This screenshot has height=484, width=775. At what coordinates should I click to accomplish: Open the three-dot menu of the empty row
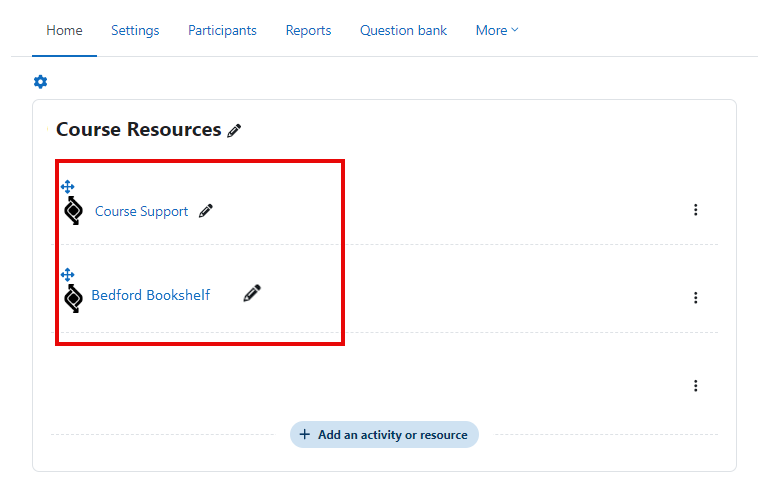point(695,386)
